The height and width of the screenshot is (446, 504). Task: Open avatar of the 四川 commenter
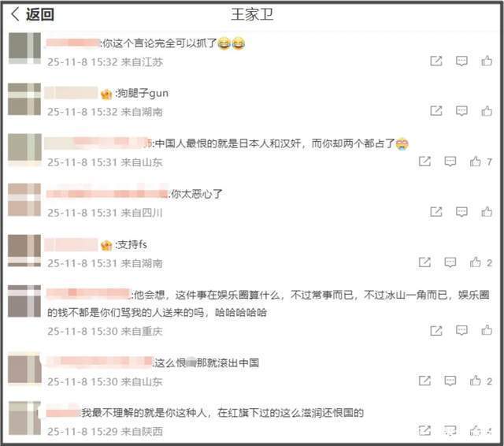pos(24,199)
